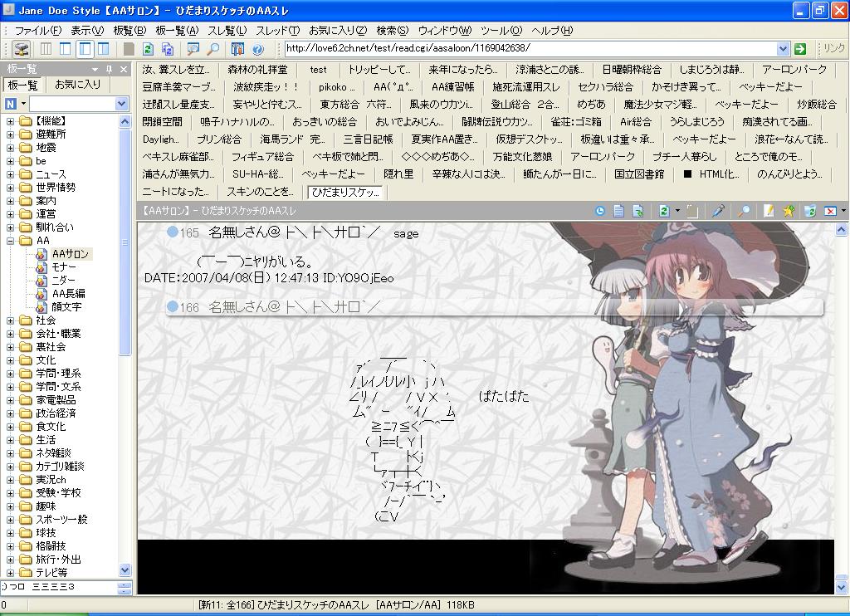Screen dimensions: 850x616
Task: Open the 板一覧 panel menu arrow
Action: (x=95, y=70)
